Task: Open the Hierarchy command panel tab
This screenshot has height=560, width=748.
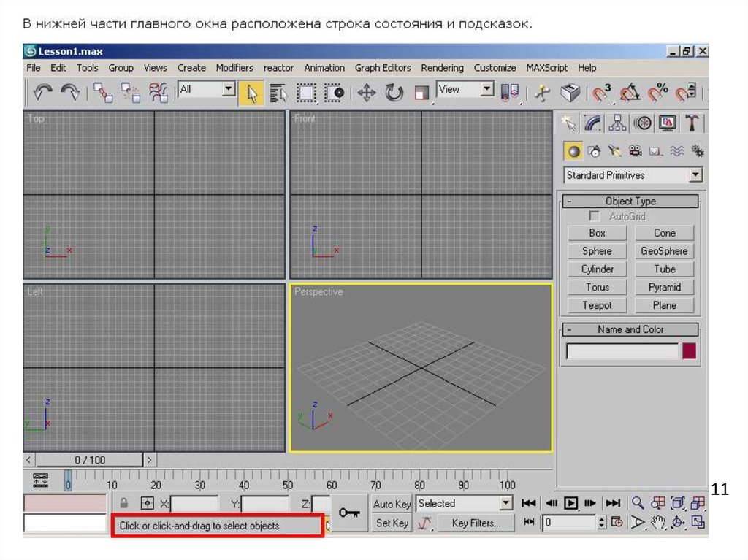Action: click(x=618, y=123)
